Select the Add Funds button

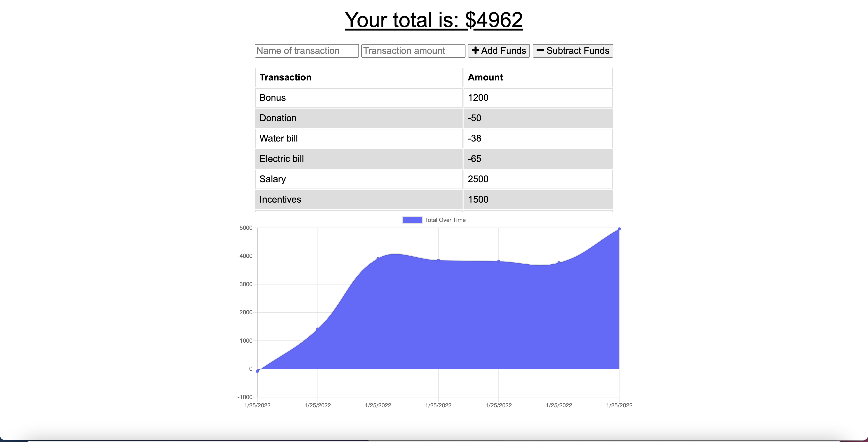click(x=498, y=51)
